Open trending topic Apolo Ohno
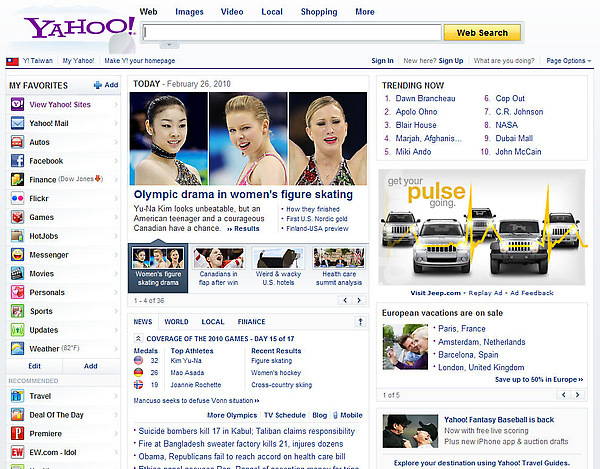Viewport: 600px width, 469px height. coord(416,112)
